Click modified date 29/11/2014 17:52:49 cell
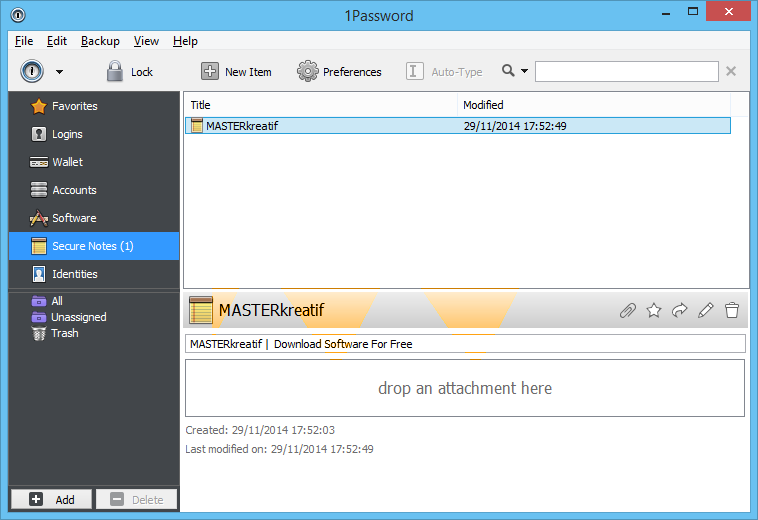 (x=515, y=126)
